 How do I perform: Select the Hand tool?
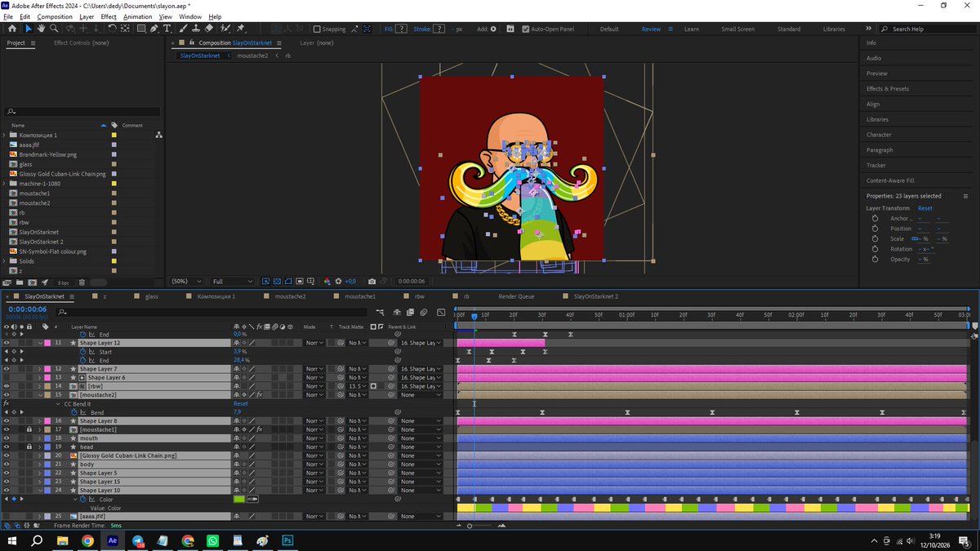41,29
